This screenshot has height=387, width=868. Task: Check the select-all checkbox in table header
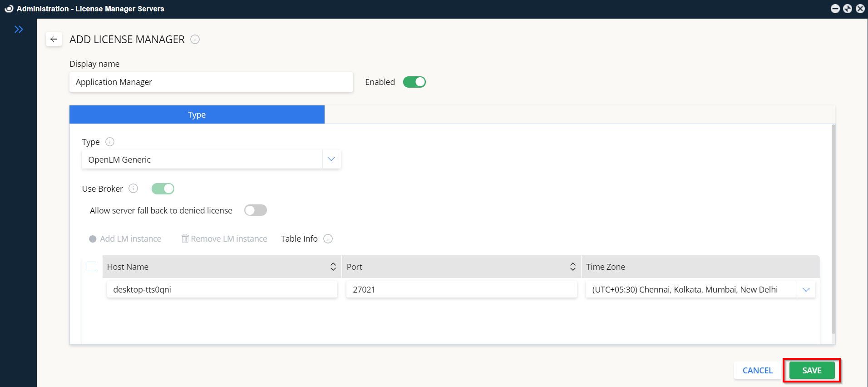point(92,267)
